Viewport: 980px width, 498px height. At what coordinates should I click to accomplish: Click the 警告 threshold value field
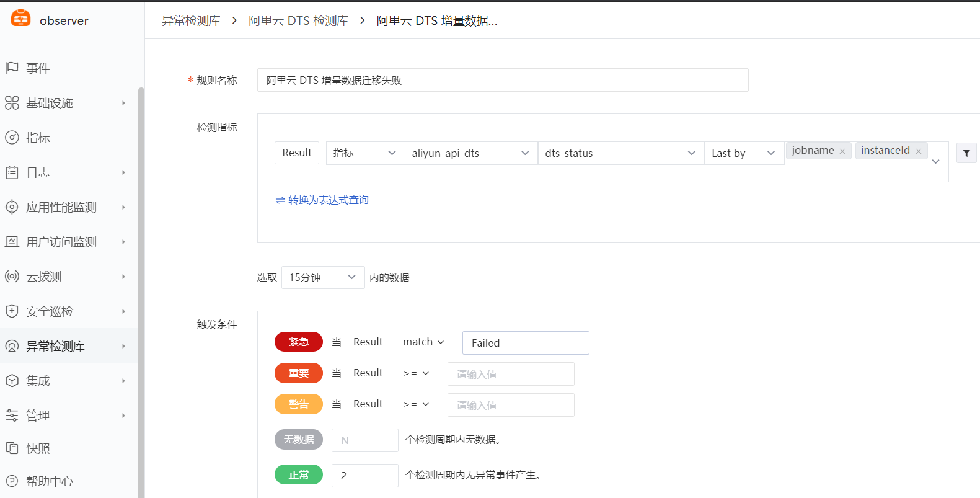[x=511, y=405]
